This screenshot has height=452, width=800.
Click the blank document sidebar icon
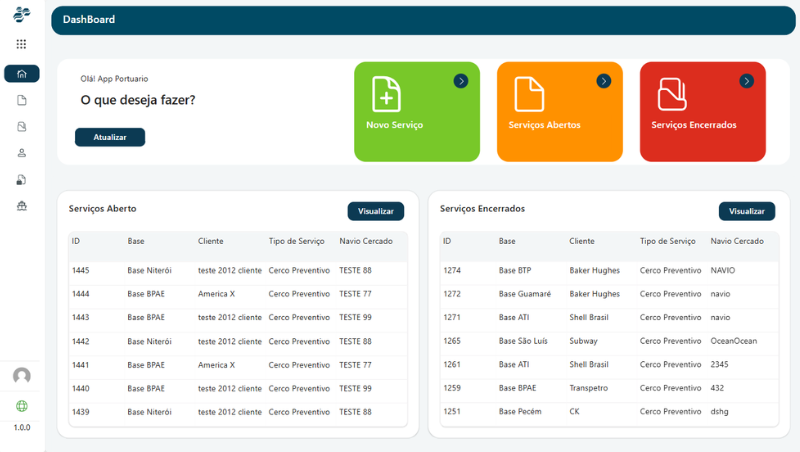pyautogui.click(x=21, y=100)
